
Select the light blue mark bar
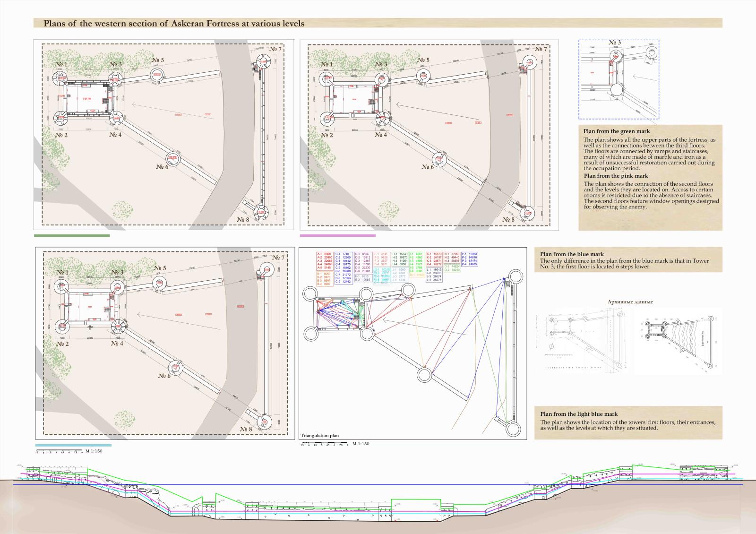pyautogui.click(x=74, y=445)
